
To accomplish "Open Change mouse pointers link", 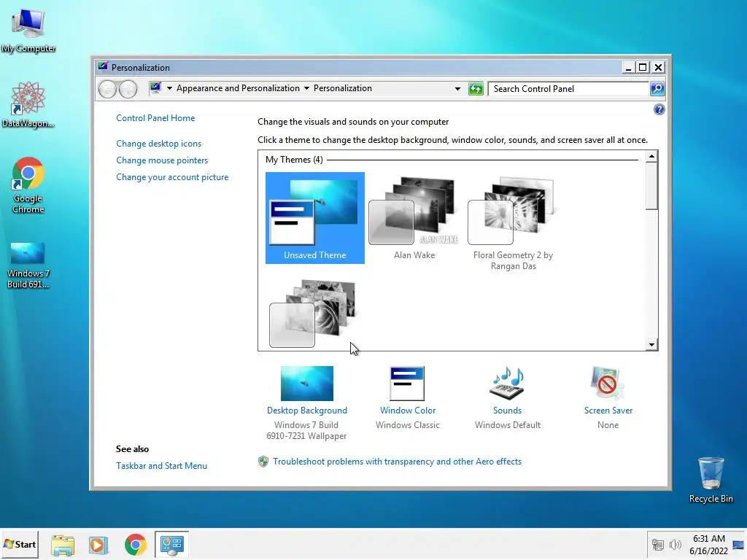I will 162,160.
